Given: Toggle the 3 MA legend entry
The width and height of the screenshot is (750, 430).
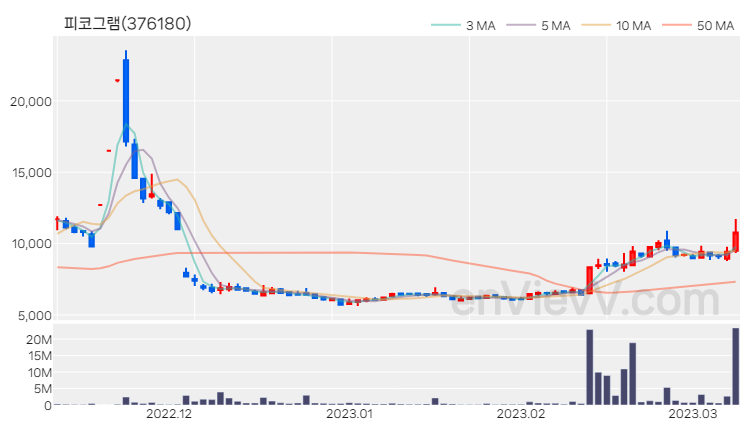Looking at the screenshot, I should click(x=463, y=25).
